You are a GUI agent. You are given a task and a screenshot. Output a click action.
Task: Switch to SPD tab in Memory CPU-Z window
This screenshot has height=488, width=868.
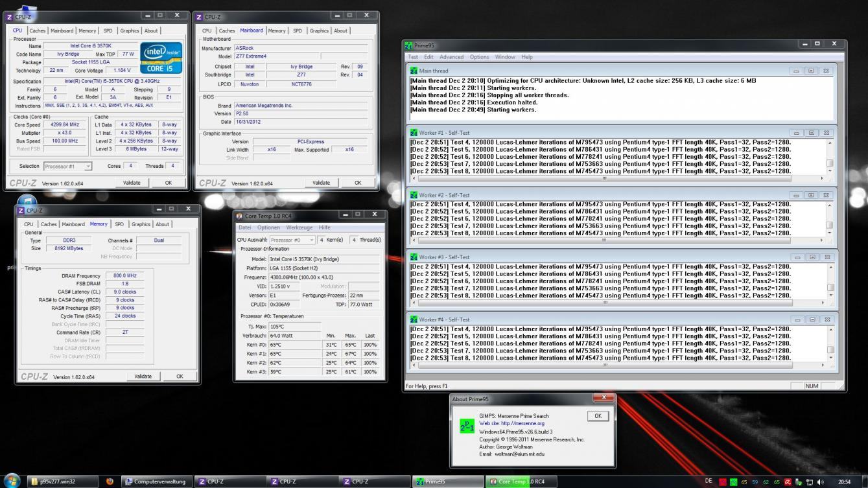[x=119, y=224]
